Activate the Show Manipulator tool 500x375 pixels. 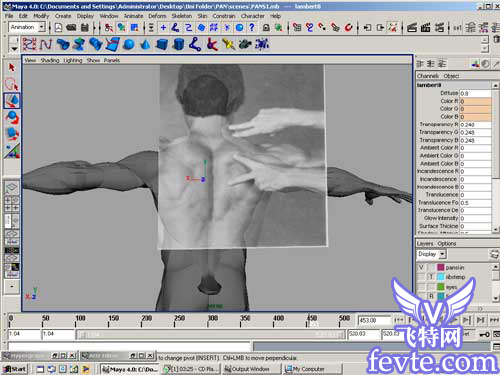point(12,151)
